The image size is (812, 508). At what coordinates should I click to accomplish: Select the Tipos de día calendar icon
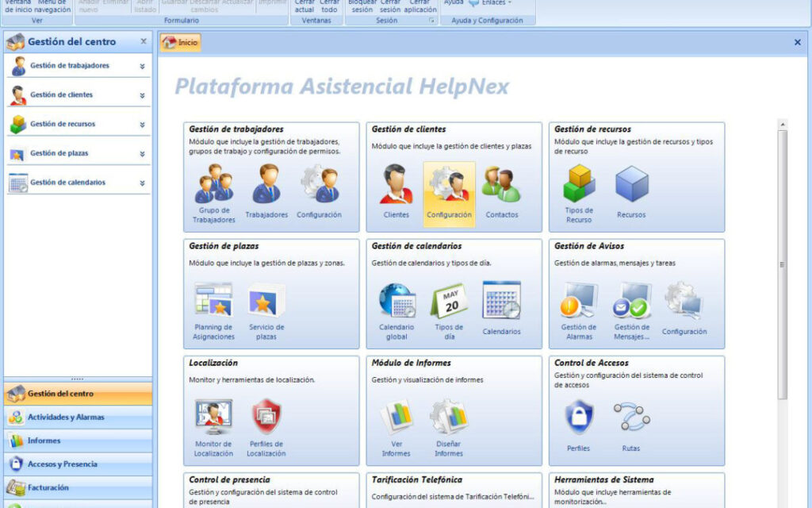(449, 302)
